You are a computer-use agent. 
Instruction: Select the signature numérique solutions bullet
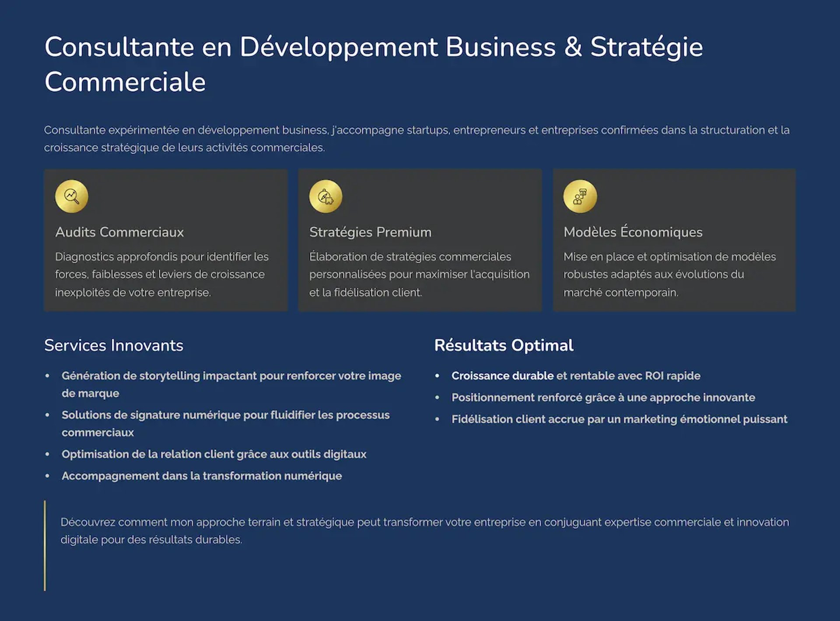pos(225,415)
